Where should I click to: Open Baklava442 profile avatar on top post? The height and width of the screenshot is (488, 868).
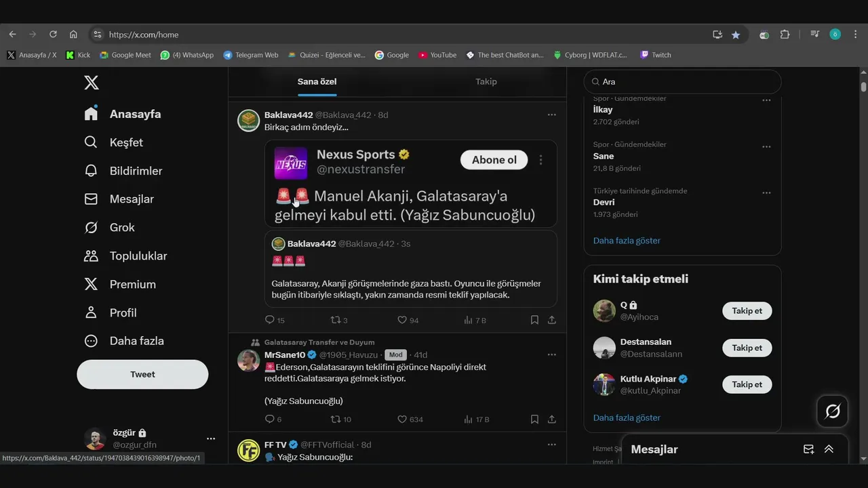coord(248,121)
